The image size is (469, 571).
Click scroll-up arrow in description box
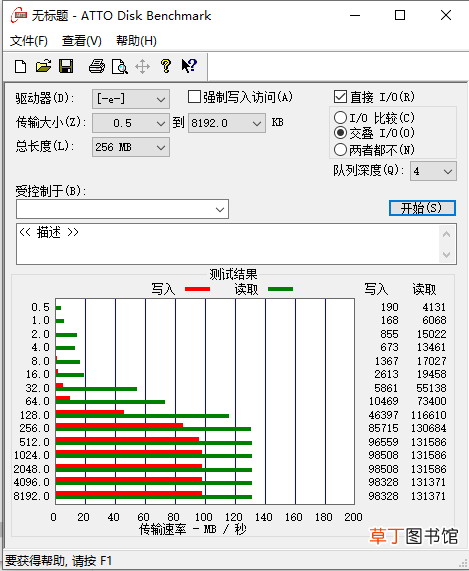point(447,234)
